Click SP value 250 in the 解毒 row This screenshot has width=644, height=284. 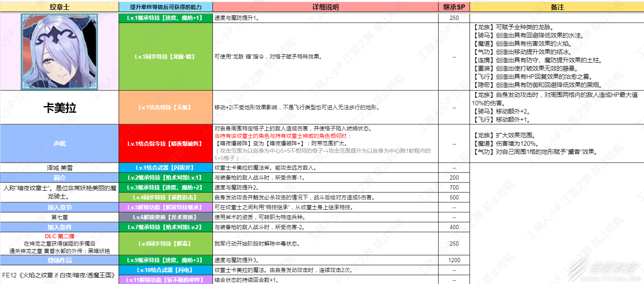point(454,244)
